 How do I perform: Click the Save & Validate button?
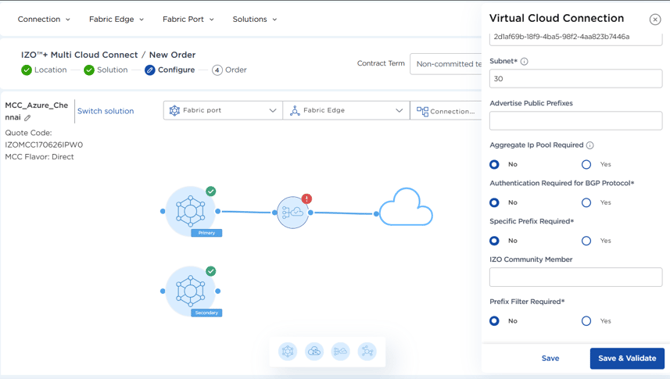point(627,358)
